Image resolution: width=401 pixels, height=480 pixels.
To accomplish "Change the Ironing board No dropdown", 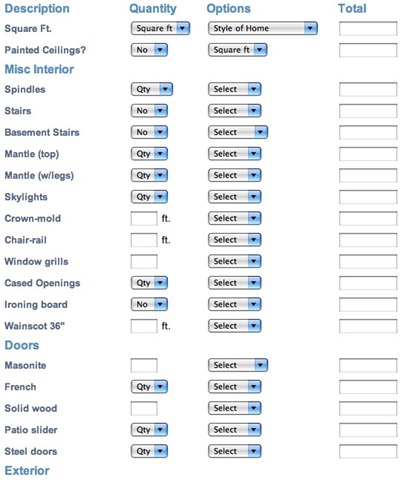I will [x=149, y=304].
